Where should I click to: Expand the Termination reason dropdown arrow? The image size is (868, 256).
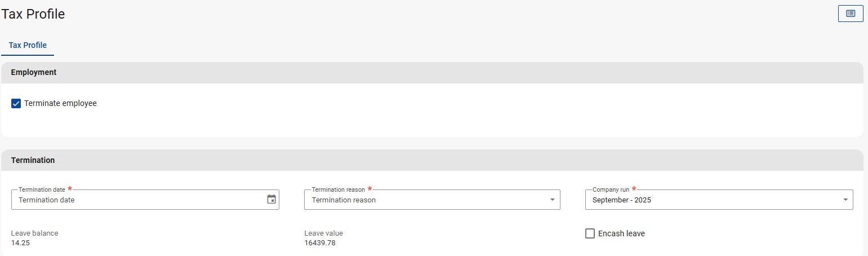[551, 200]
